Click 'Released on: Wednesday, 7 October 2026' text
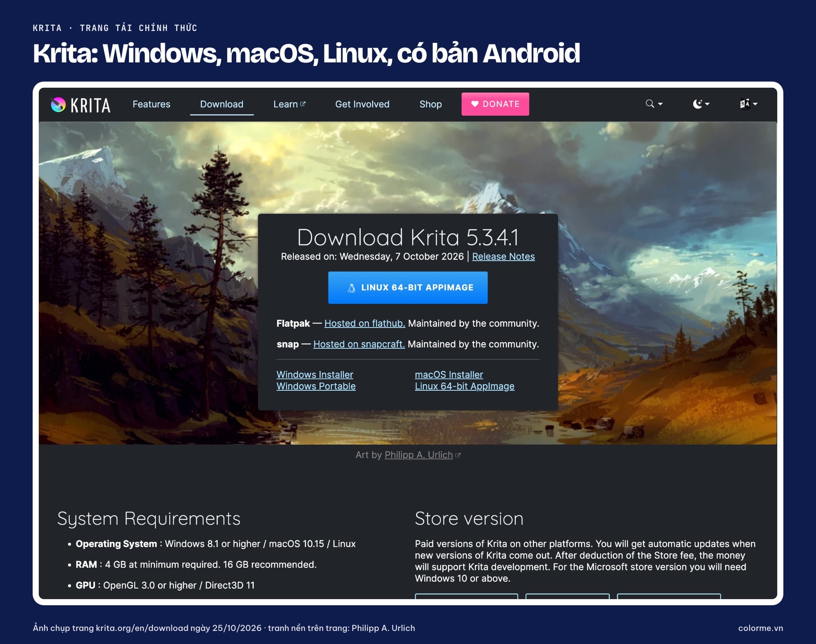This screenshot has width=816, height=644. point(372,257)
